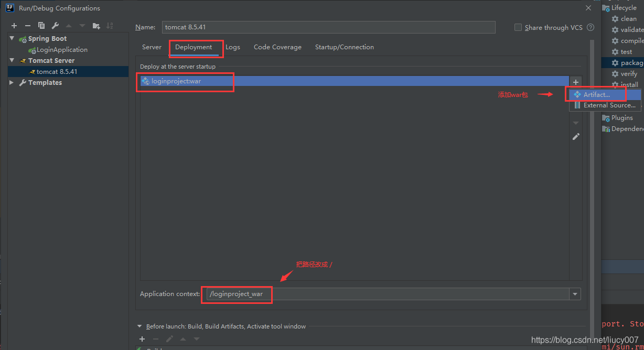Close the Run/Debug Configurations dialog
The width and height of the screenshot is (644, 350).
(x=588, y=8)
